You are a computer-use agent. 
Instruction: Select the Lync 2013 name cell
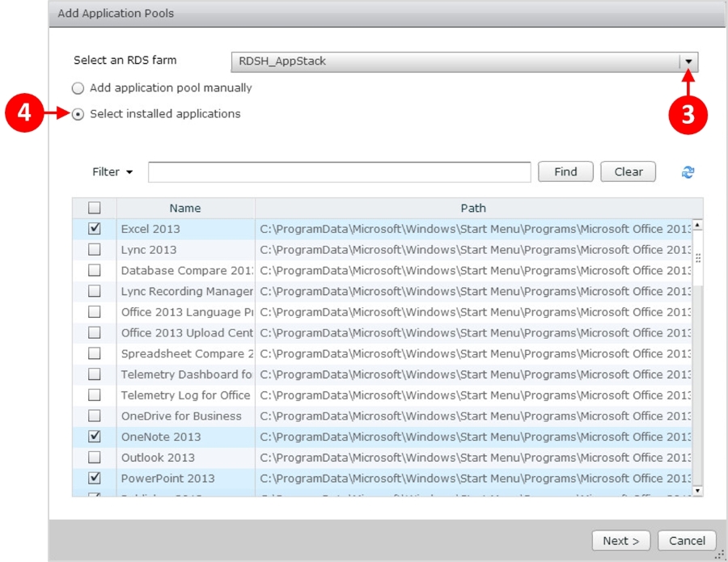pyautogui.click(x=185, y=250)
